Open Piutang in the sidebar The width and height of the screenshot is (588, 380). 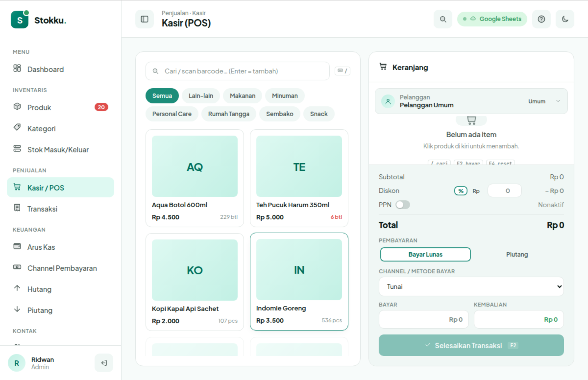[x=61, y=310]
